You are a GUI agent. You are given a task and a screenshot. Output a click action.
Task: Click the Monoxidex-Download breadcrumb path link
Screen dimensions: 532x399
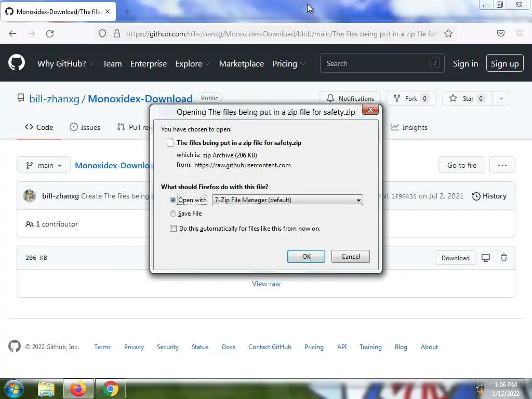(112, 165)
